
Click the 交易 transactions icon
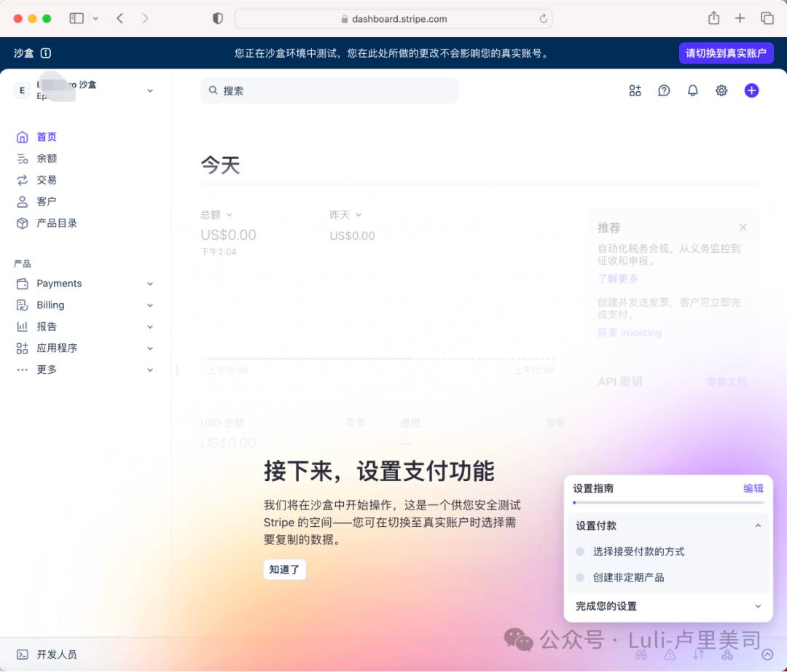point(22,180)
